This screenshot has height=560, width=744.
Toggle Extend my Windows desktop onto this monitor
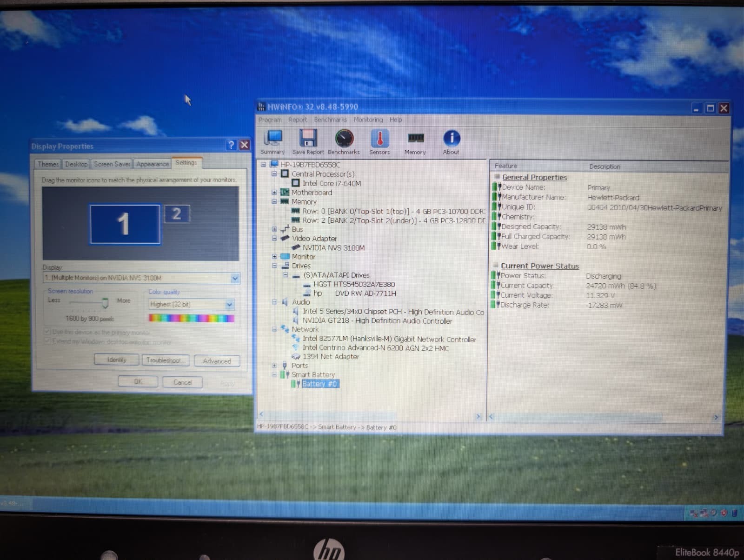[x=47, y=341]
